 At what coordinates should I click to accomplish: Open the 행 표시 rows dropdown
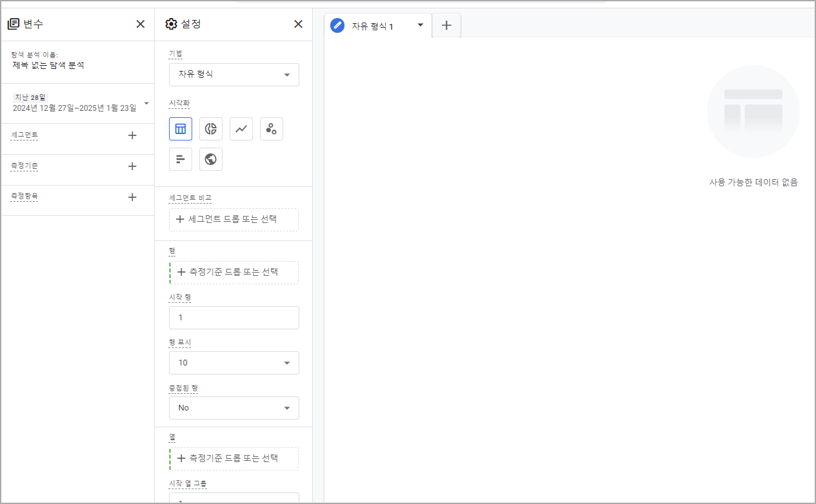[234, 363]
